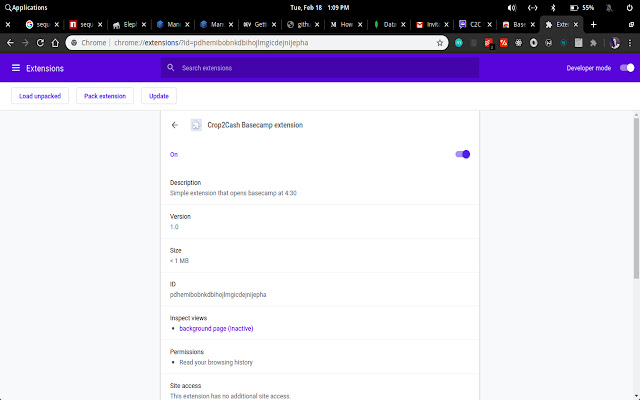
Task: Reload the page with the refresh icon
Action: [40, 42]
